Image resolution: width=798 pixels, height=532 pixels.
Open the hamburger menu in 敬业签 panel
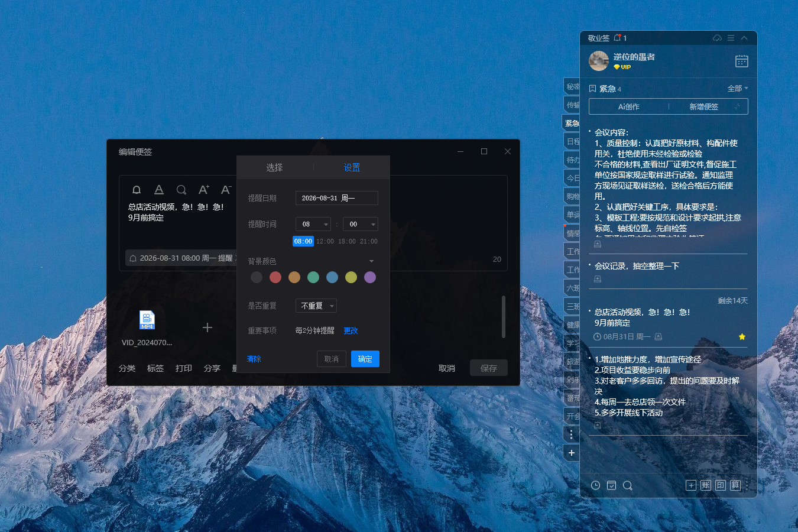pyautogui.click(x=731, y=38)
